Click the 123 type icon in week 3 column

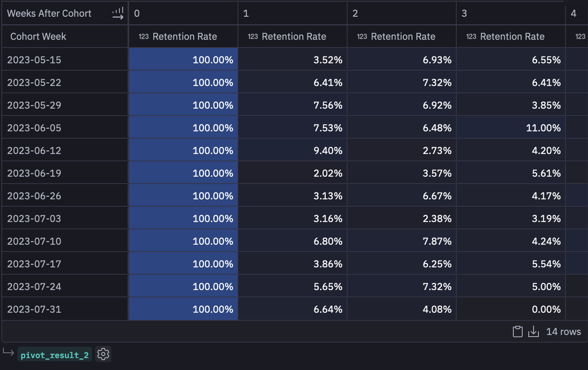[x=471, y=36]
